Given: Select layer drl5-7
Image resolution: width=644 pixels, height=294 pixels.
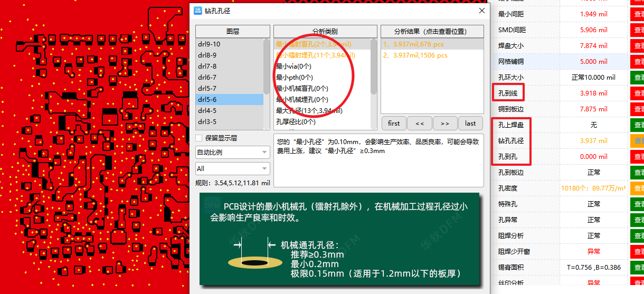Looking at the screenshot, I should tap(229, 89).
